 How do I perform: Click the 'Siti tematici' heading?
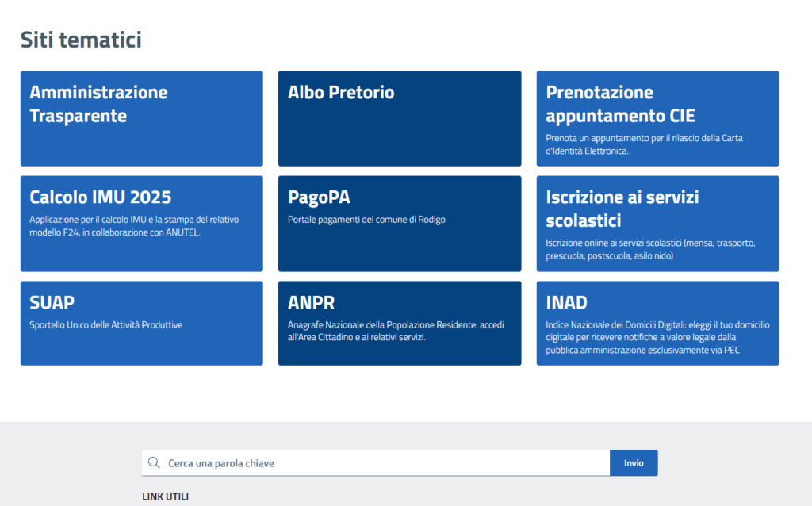pos(81,40)
